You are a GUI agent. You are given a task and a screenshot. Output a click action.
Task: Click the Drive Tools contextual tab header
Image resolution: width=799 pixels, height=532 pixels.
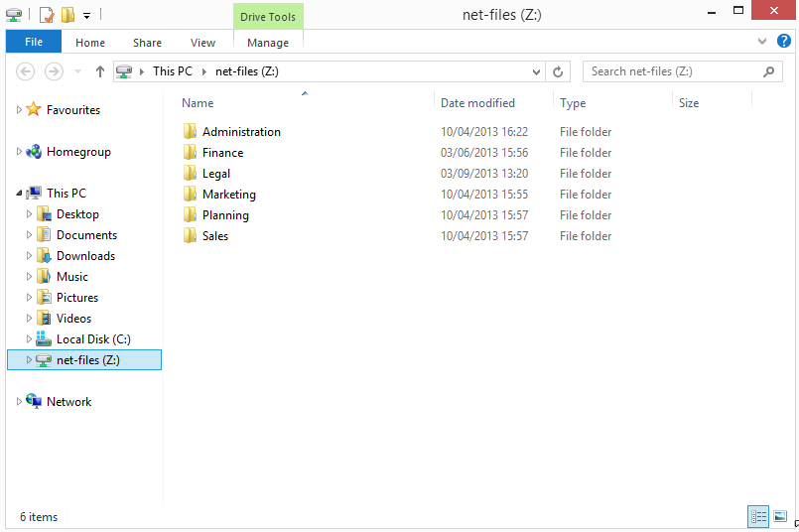click(268, 16)
